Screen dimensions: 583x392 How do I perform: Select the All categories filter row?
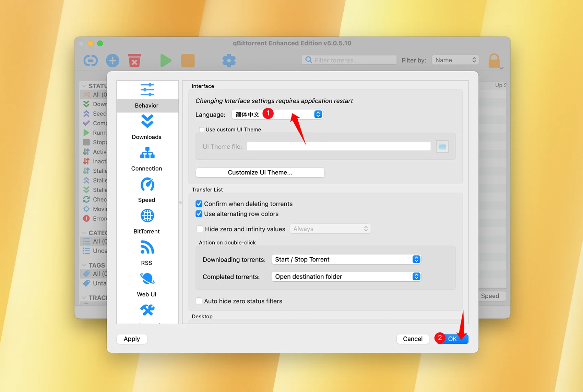click(94, 241)
